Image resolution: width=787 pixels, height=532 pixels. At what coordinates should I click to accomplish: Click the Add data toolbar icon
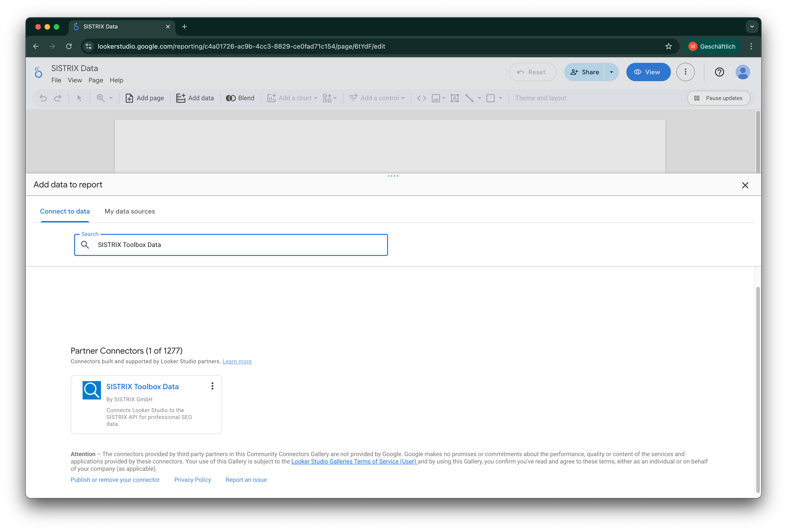tap(181, 98)
